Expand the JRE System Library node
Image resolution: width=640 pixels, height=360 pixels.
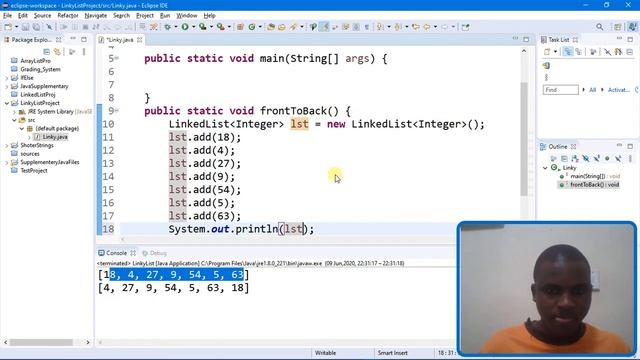point(14,111)
